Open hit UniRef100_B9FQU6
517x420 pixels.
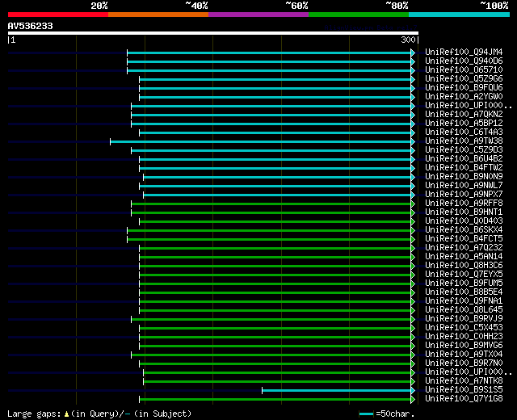coord(464,88)
